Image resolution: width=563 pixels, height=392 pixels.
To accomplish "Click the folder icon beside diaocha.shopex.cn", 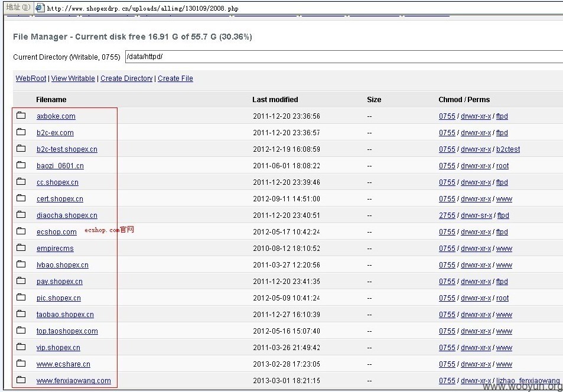I will click(x=21, y=214).
